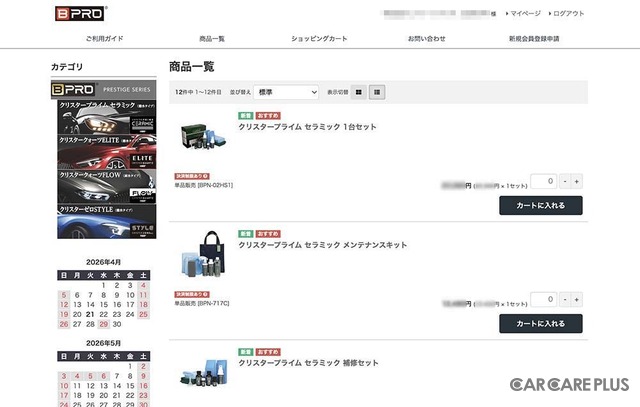Viewport: 640px width, 407px height.
Task: Open お問い合わせ navigation item
Action: point(427,38)
